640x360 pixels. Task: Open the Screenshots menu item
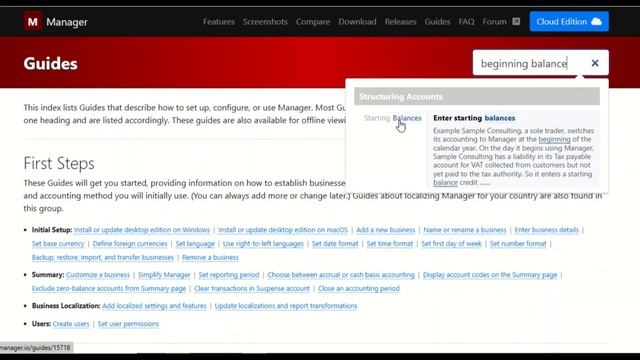[265, 22]
